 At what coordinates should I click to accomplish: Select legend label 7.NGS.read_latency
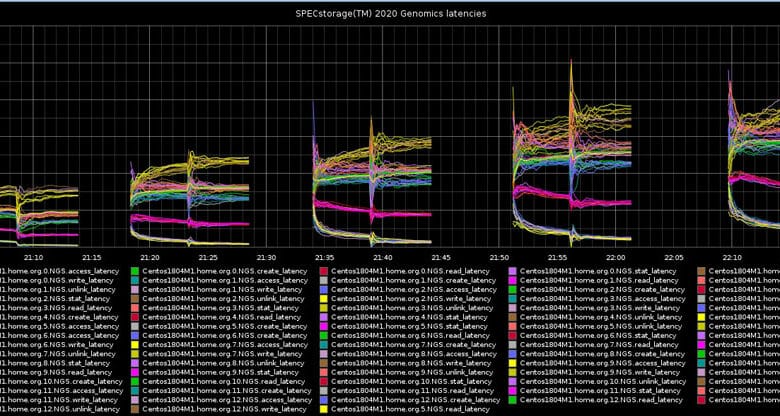point(599,345)
